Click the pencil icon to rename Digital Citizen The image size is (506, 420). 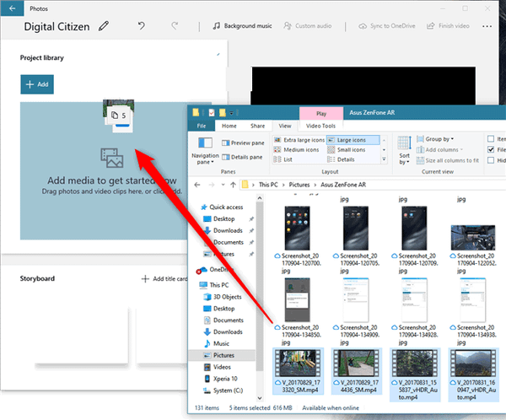click(x=104, y=26)
